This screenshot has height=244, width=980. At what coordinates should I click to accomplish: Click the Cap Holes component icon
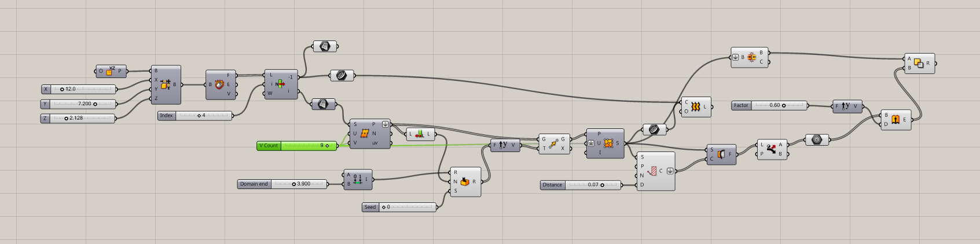[752, 57]
